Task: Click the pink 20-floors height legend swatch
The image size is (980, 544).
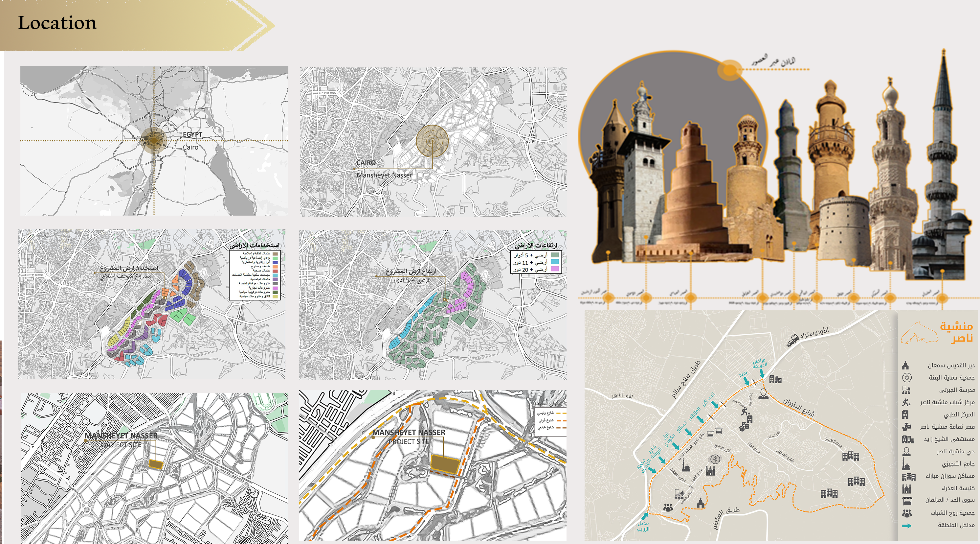Action: [555, 269]
